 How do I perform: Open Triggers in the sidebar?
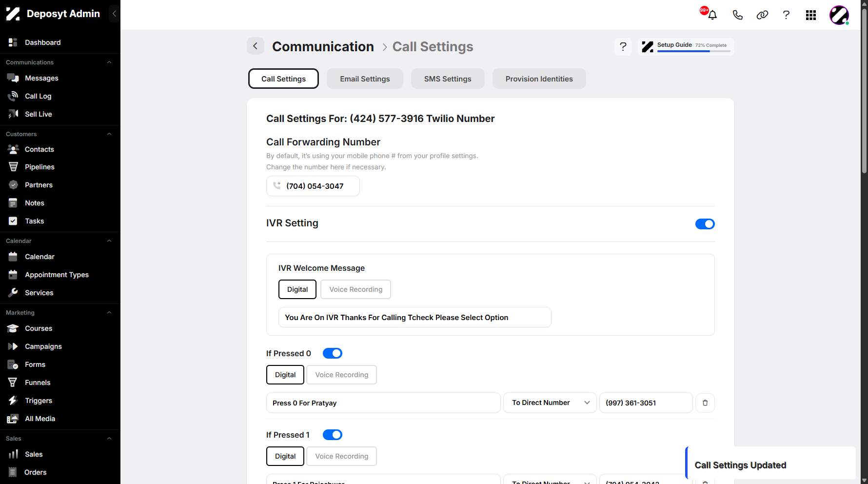point(39,401)
